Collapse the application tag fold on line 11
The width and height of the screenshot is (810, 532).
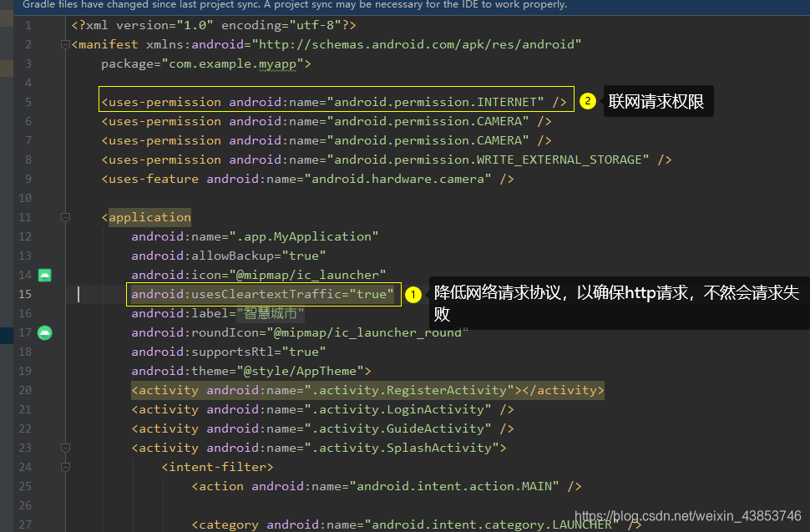[x=65, y=217]
